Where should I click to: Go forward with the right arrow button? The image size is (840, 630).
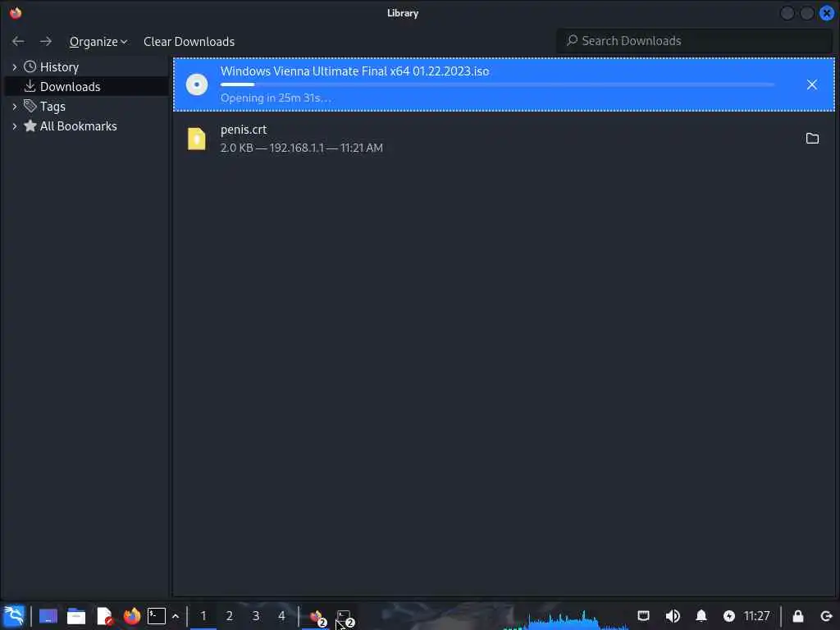46,41
